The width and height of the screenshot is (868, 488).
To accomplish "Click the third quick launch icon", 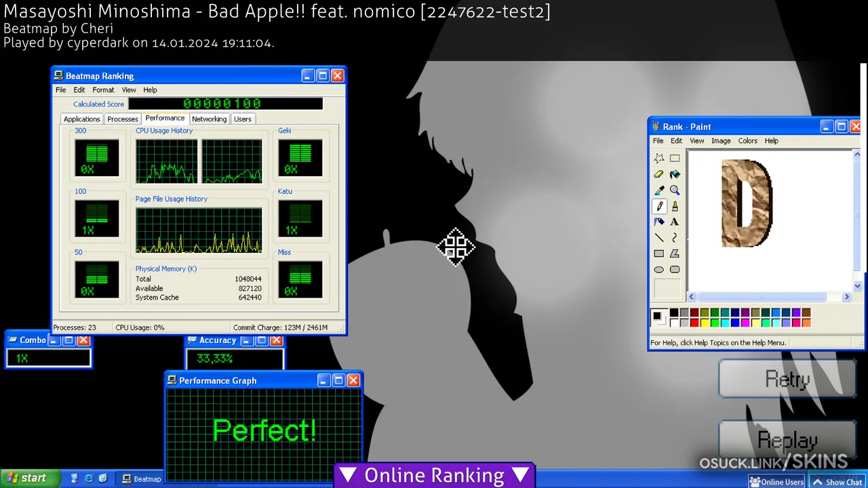I will 103,479.
